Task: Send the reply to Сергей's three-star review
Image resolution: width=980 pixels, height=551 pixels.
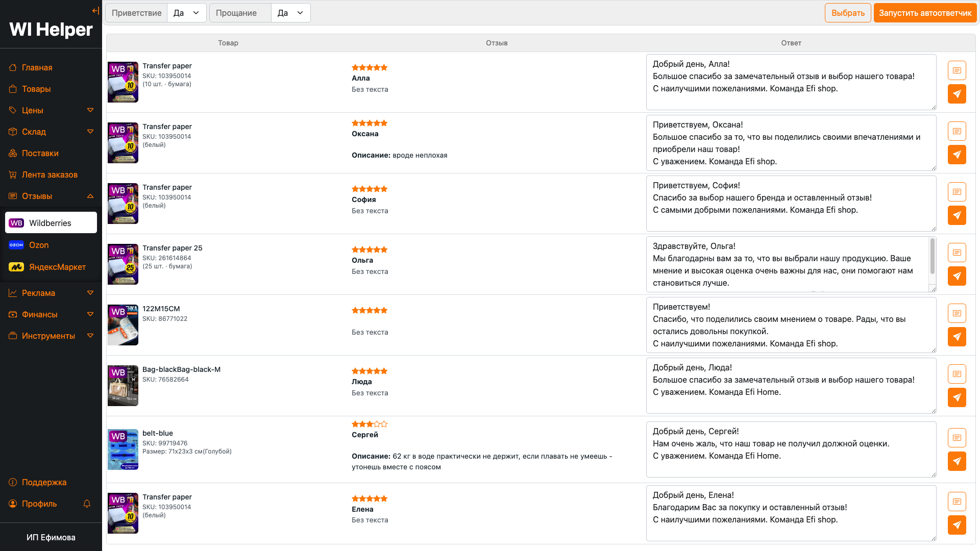Action: [x=957, y=461]
